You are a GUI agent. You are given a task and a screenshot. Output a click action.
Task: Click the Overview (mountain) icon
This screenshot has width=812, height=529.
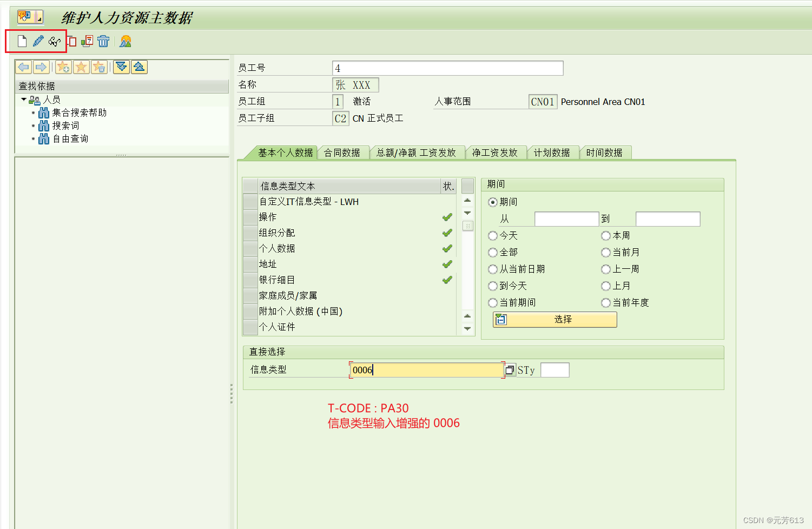point(126,41)
